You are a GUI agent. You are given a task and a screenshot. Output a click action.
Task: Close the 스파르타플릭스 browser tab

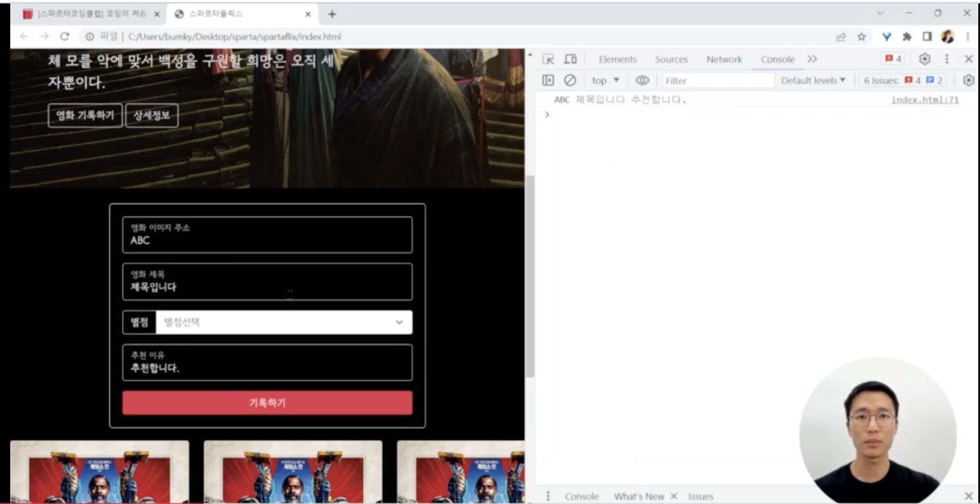308,14
